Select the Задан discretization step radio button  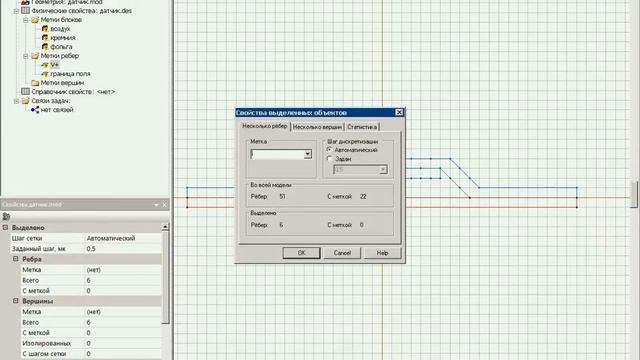pyautogui.click(x=329, y=159)
